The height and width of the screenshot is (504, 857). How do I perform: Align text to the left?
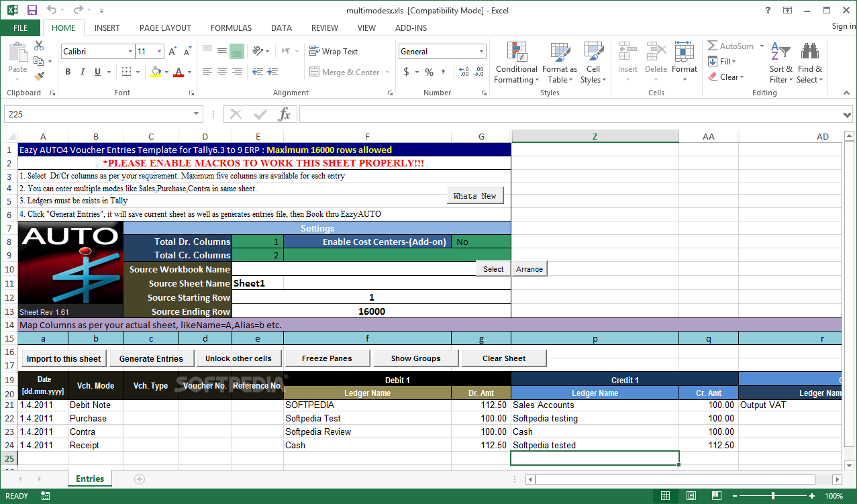[x=207, y=72]
